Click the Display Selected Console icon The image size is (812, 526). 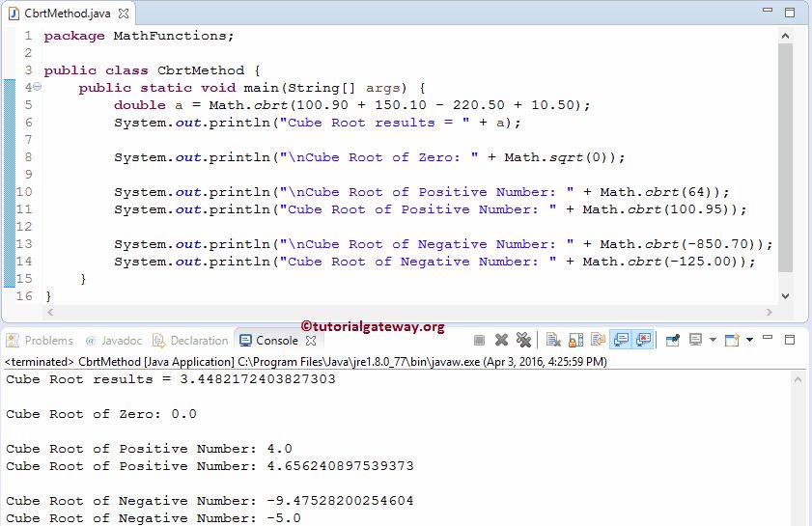click(x=695, y=340)
